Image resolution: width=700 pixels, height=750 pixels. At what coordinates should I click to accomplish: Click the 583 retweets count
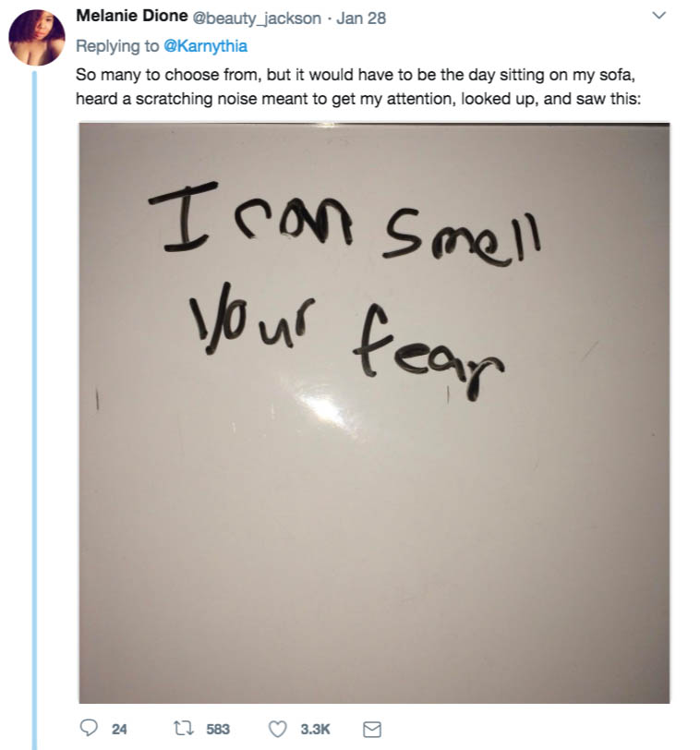click(218, 729)
